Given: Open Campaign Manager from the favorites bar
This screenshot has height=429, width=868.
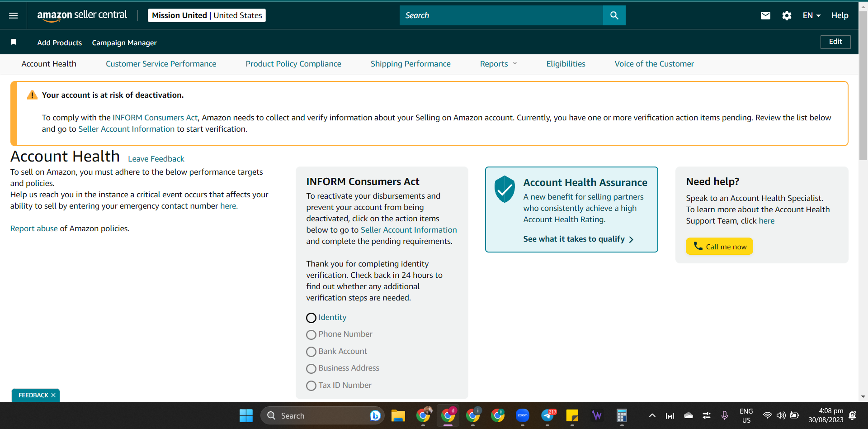Looking at the screenshot, I should [x=124, y=43].
